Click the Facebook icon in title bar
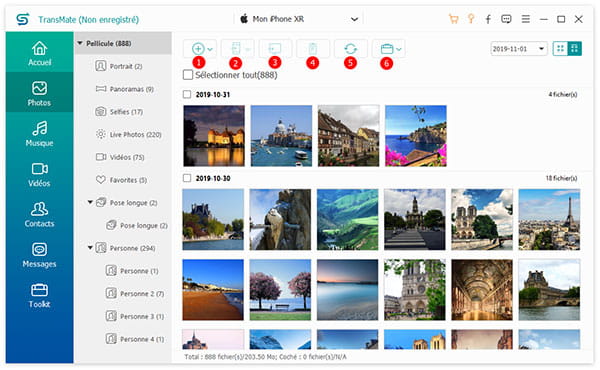 (488, 19)
